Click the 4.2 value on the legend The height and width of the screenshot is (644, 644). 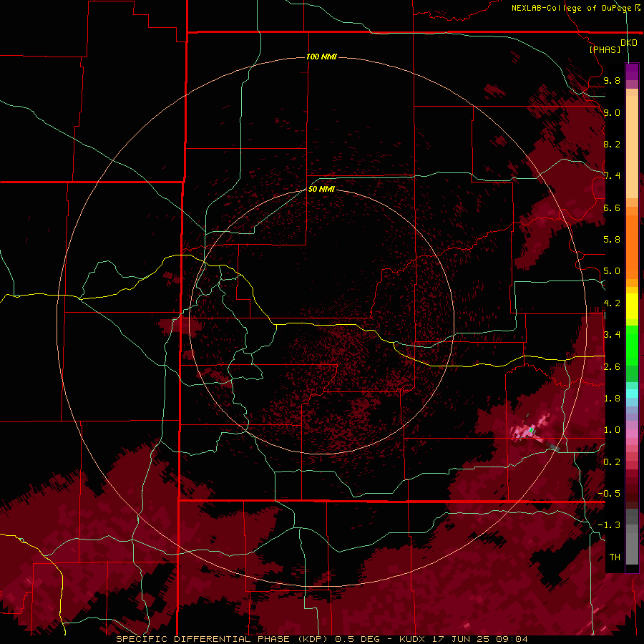coord(612,303)
